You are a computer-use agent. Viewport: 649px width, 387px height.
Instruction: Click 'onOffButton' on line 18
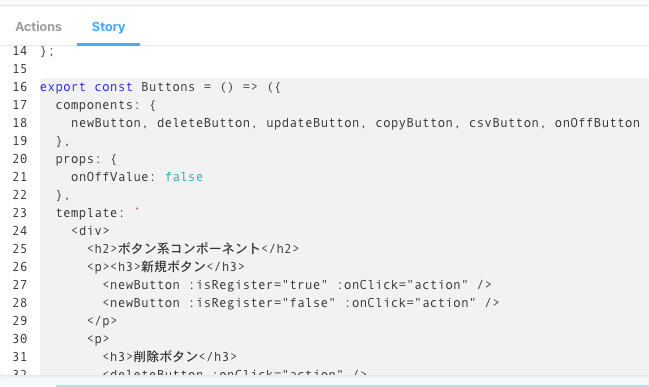click(597, 123)
